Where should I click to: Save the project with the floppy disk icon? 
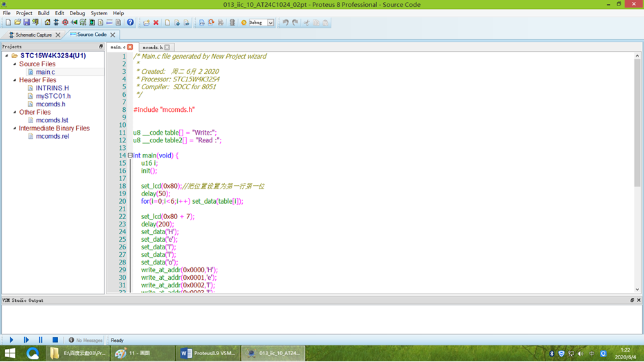[x=27, y=23]
